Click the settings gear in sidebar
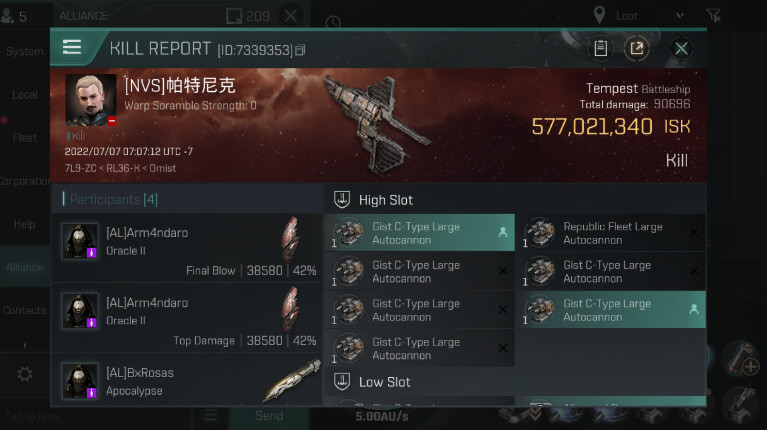The image size is (767, 430). 24,374
